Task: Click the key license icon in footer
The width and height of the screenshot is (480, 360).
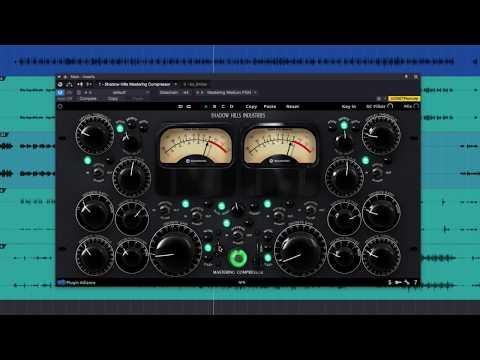Action: pyautogui.click(x=398, y=283)
